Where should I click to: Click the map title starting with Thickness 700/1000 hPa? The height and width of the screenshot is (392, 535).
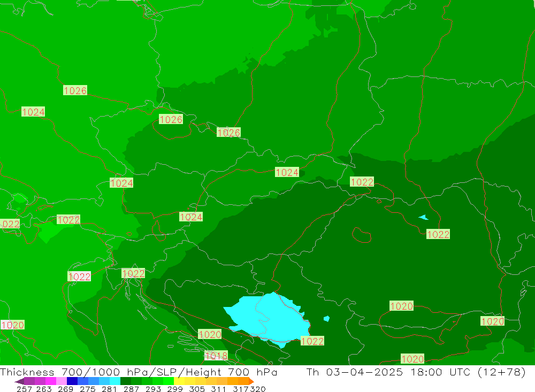[139, 372]
